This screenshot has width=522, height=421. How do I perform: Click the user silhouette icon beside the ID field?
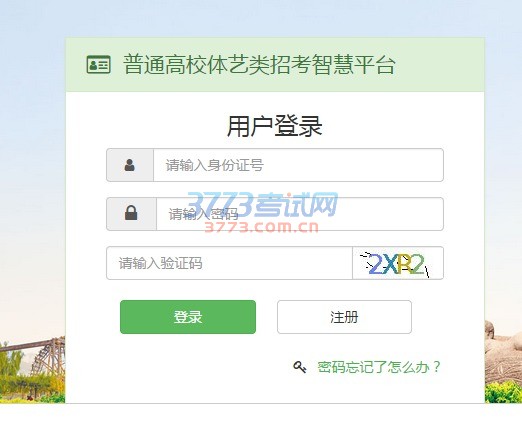click(x=130, y=165)
